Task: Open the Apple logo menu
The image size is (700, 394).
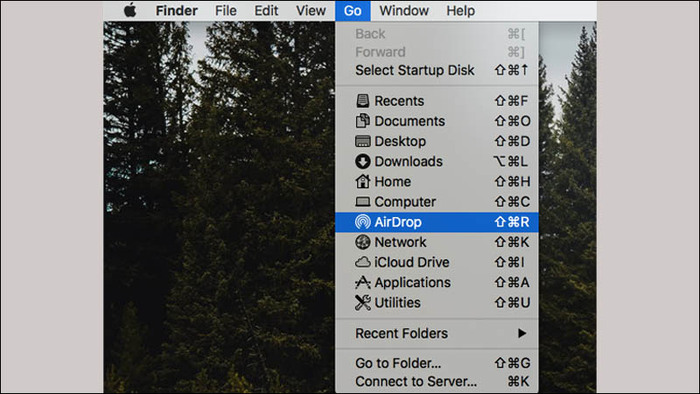Action: [x=130, y=10]
